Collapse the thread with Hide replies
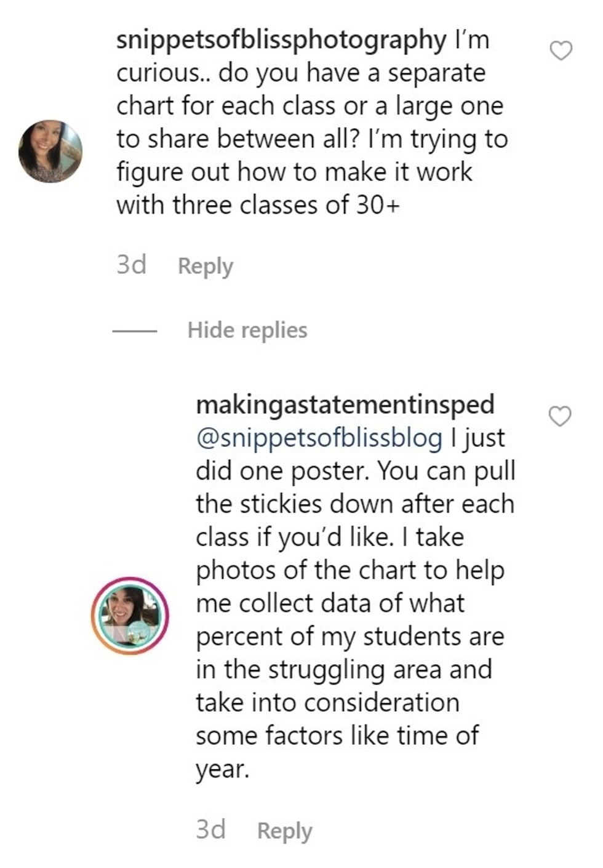This screenshot has height=868, width=603. coord(247,330)
